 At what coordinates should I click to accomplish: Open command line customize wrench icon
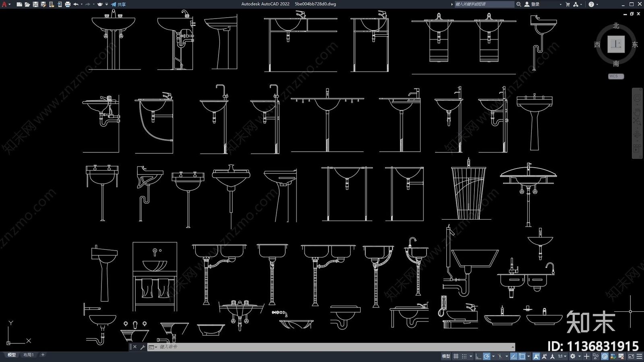click(x=142, y=347)
